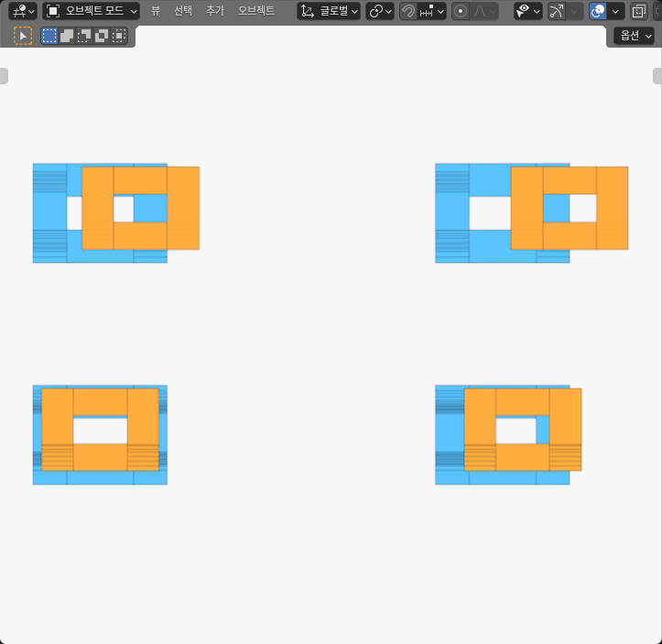The image size is (662, 644).
Task: Expand the left toolbar handle
Action: (x=4, y=76)
